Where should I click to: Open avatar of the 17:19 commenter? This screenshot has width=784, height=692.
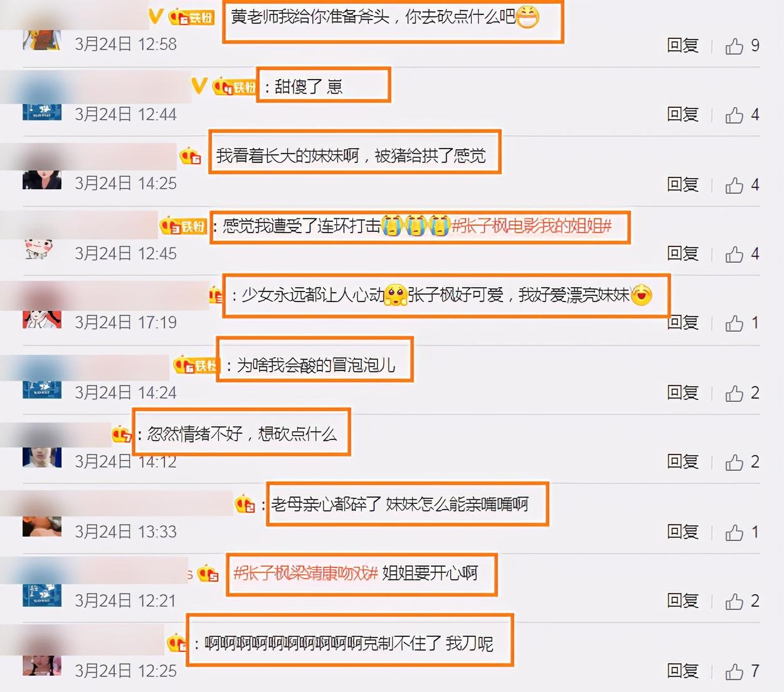[x=42, y=318]
